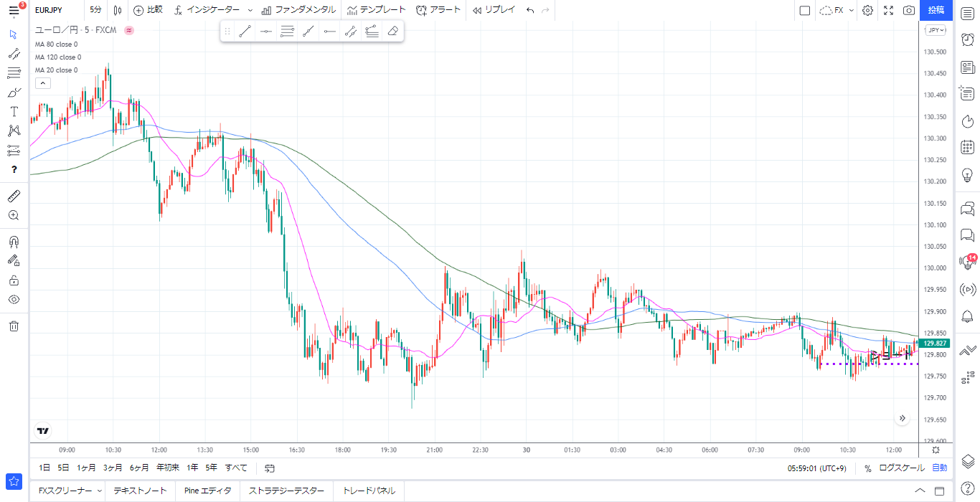Viewport: 980px width, 502px height.
Task: Toggle stay-in-drawing-mode pencil lock
Action: 14,260
